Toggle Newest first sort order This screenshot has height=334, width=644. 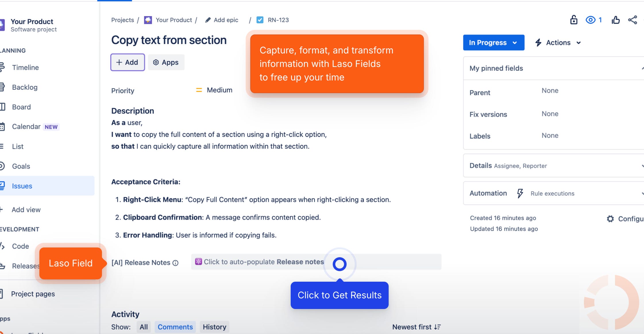click(x=417, y=327)
